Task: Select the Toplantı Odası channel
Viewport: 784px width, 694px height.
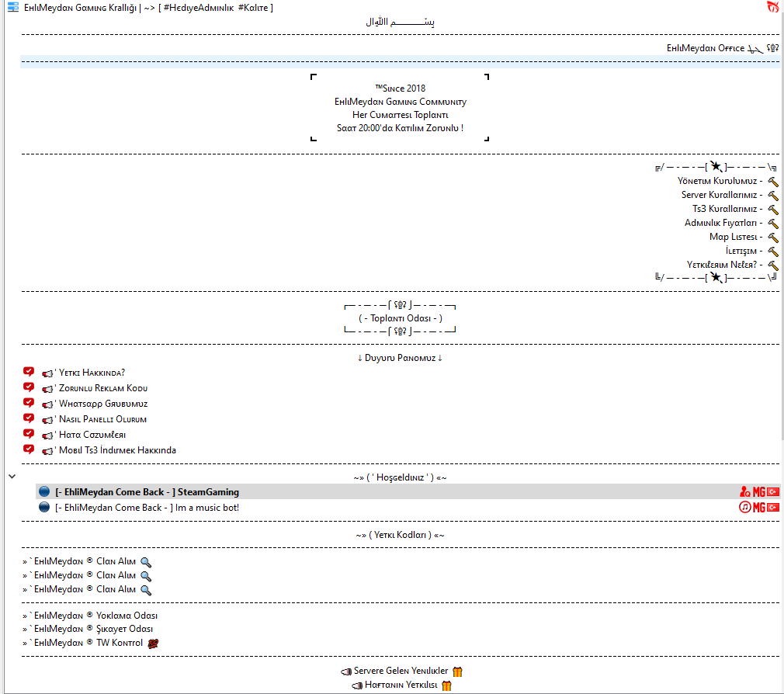Action: [401, 318]
